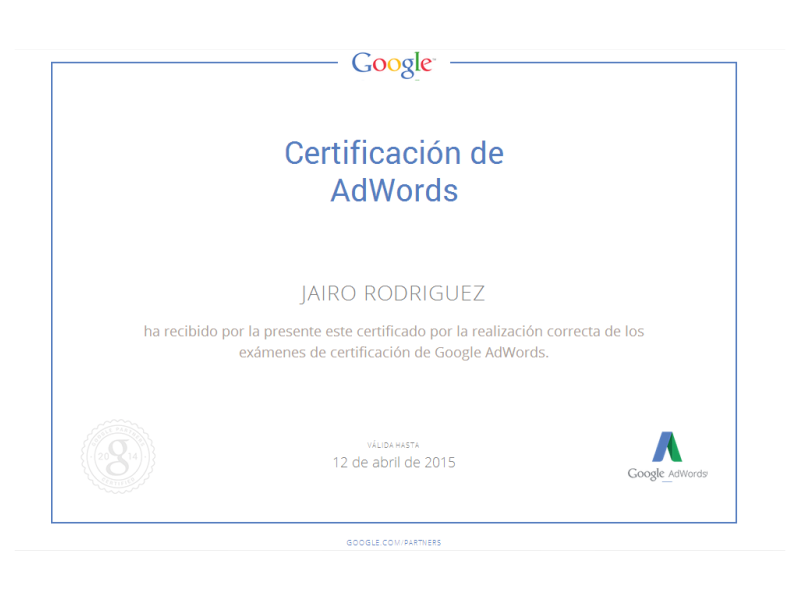Click the Google AdWords logo icon
This screenshot has height=600, width=800.
[x=667, y=446]
